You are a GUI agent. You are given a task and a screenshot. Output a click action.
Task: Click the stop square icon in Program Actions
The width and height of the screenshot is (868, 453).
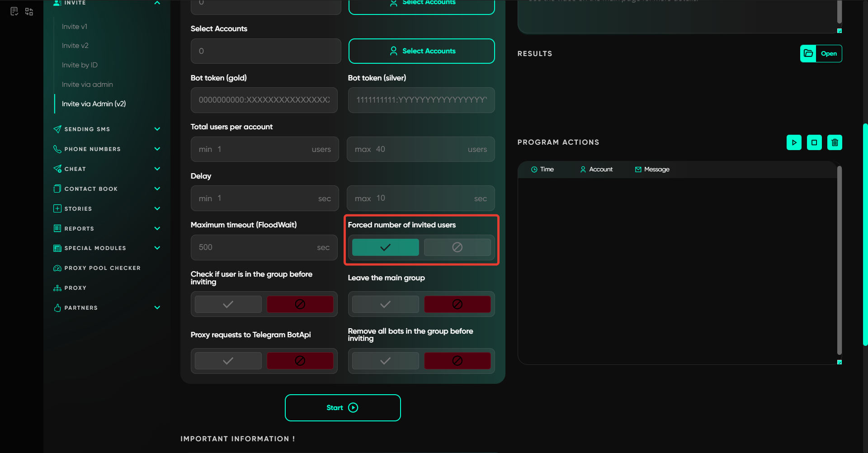[814, 142]
